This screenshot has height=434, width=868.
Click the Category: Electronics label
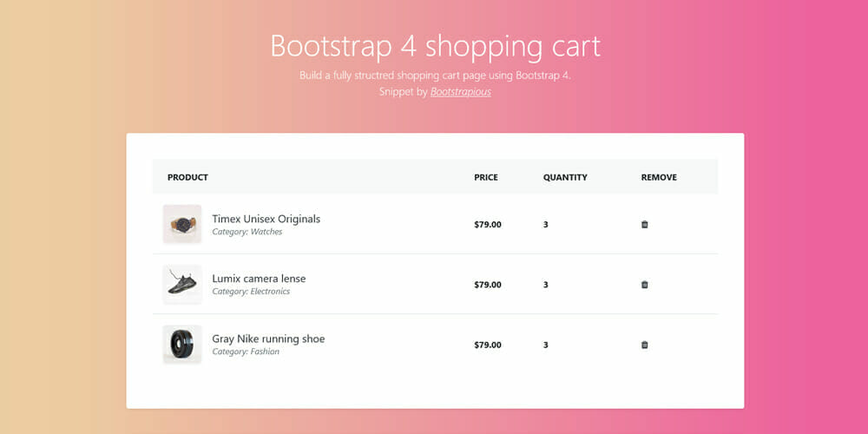(251, 292)
